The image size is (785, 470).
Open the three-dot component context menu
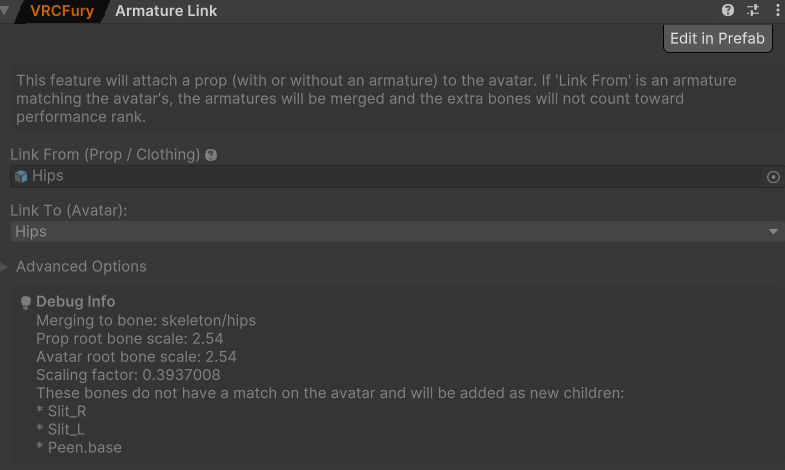[777, 11]
